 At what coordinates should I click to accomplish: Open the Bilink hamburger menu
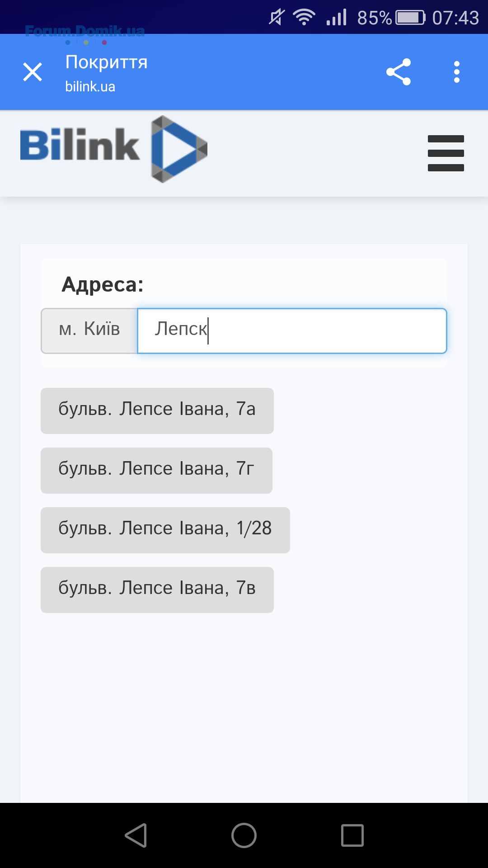[x=446, y=153]
